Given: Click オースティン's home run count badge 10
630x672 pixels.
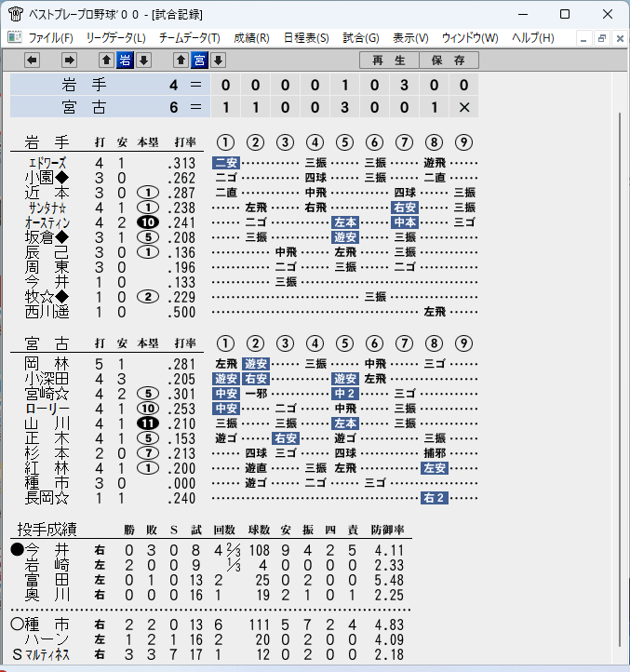Looking at the screenshot, I should coord(148,222).
